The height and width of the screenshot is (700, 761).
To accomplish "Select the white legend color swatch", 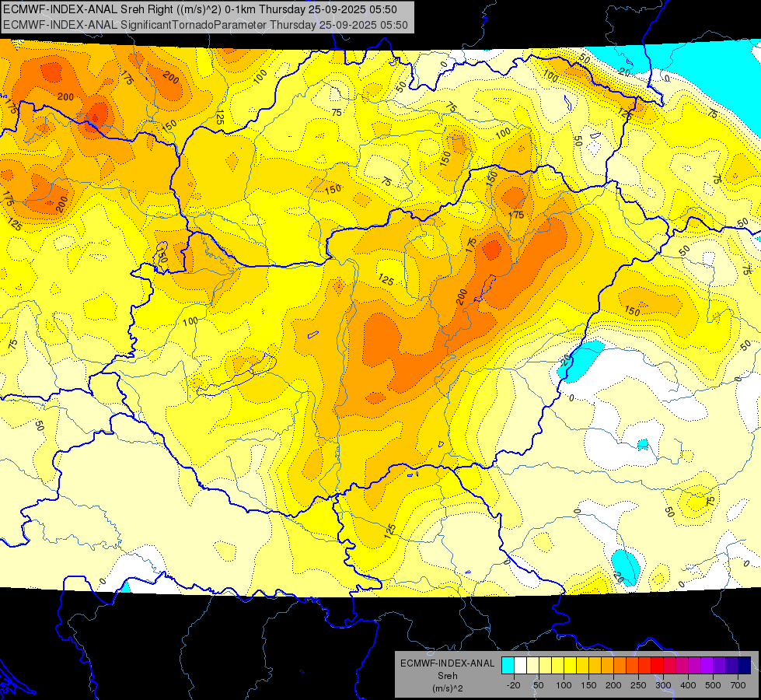I will pyautogui.click(x=521, y=666).
